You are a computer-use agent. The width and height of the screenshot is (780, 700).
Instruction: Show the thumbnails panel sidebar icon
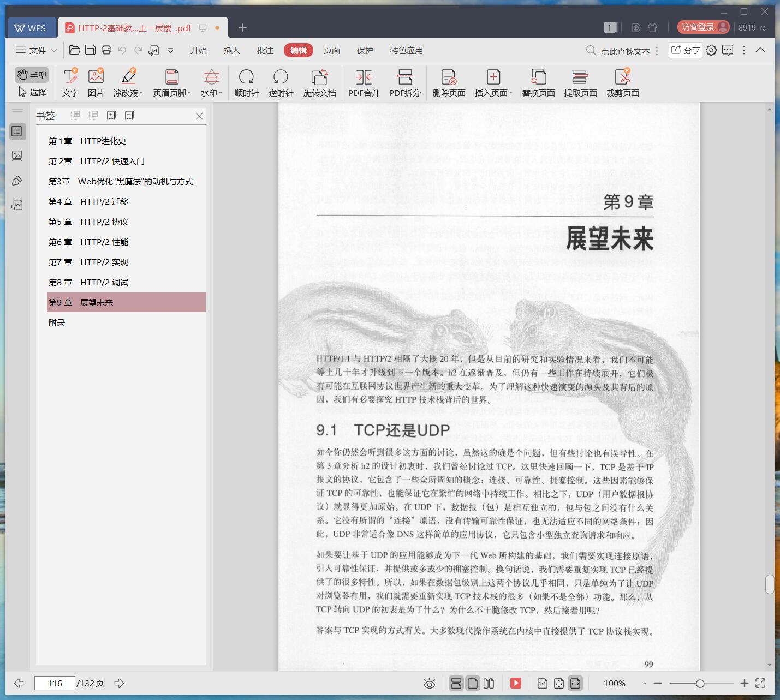17,156
